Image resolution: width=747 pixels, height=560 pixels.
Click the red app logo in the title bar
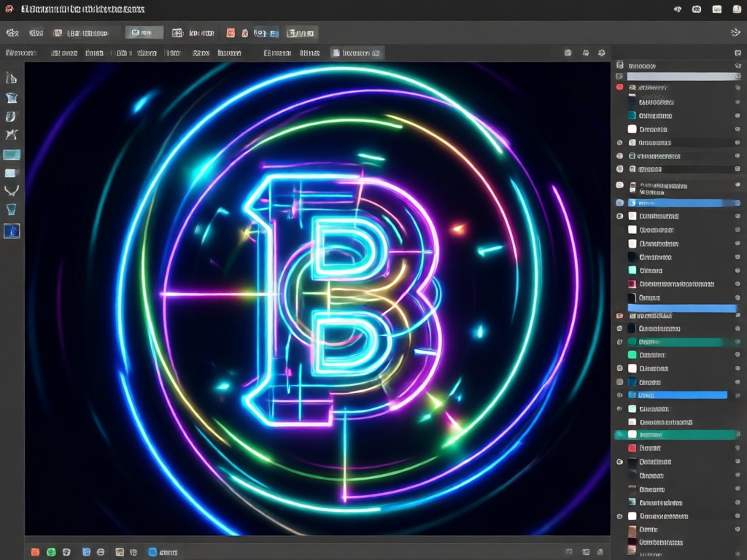coord(9,9)
